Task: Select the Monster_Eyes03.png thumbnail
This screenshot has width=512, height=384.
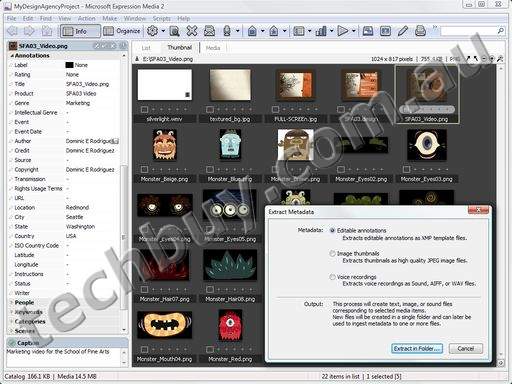Action: (426, 145)
